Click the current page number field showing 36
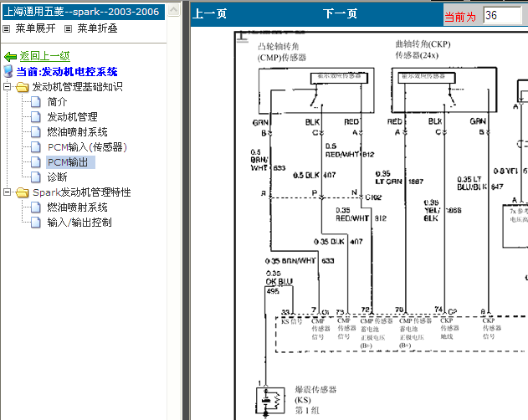Image resolution: width=528 pixels, height=420 pixels. pos(502,15)
